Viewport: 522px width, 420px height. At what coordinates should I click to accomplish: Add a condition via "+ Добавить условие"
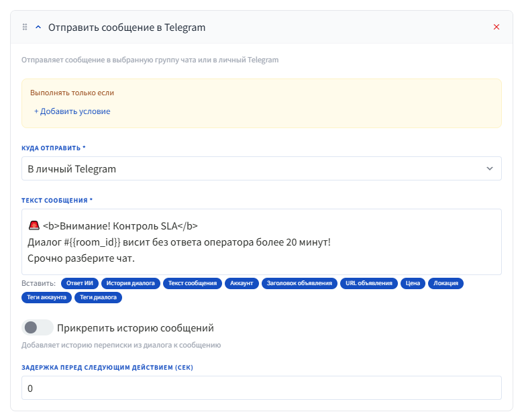click(x=72, y=111)
